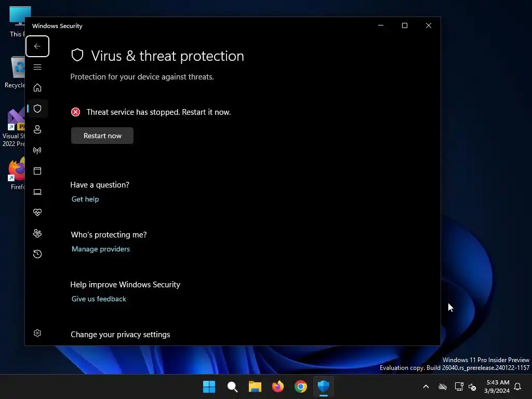
Task: Click the red error status icon
Action: click(76, 112)
